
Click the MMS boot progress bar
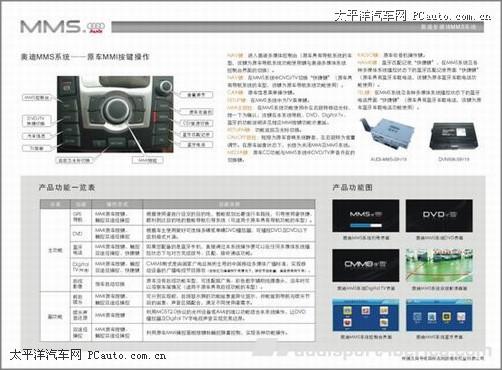click(x=366, y=226)
